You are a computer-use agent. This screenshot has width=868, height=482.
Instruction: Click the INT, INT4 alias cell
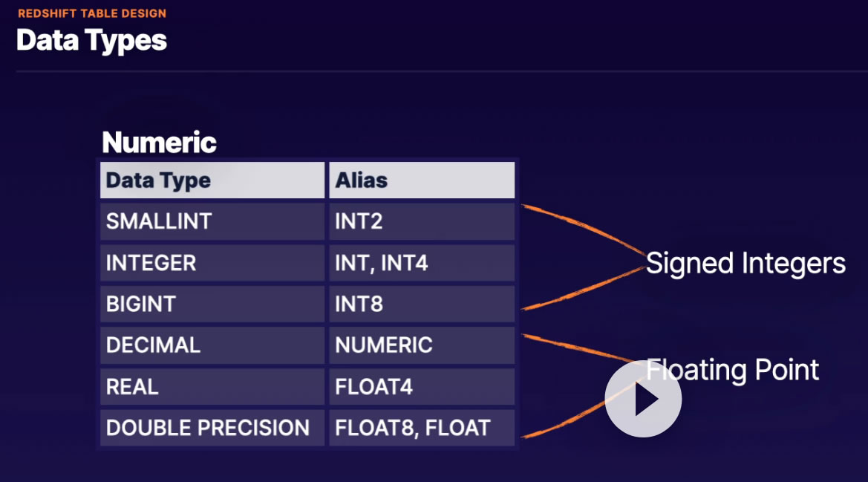[421, 263]
